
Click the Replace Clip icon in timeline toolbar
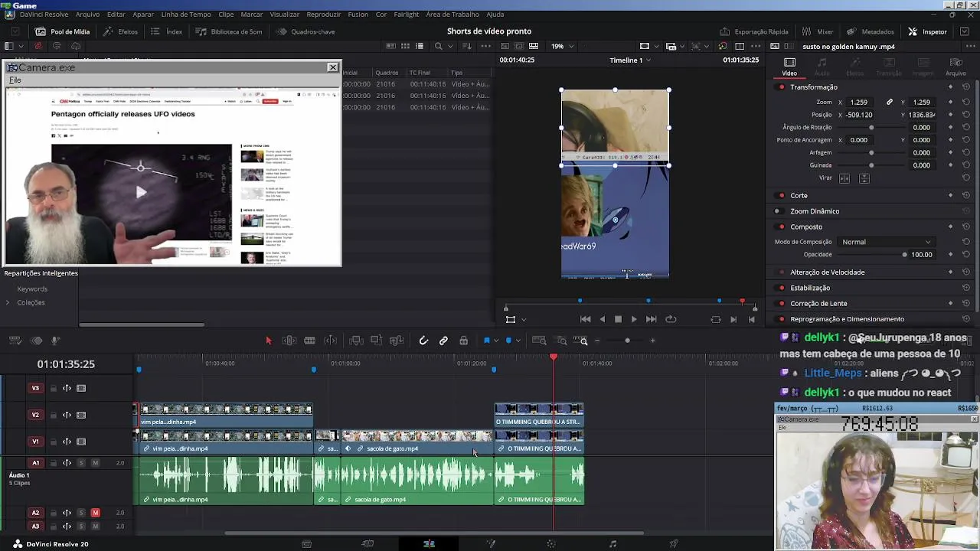pos(397,341)
